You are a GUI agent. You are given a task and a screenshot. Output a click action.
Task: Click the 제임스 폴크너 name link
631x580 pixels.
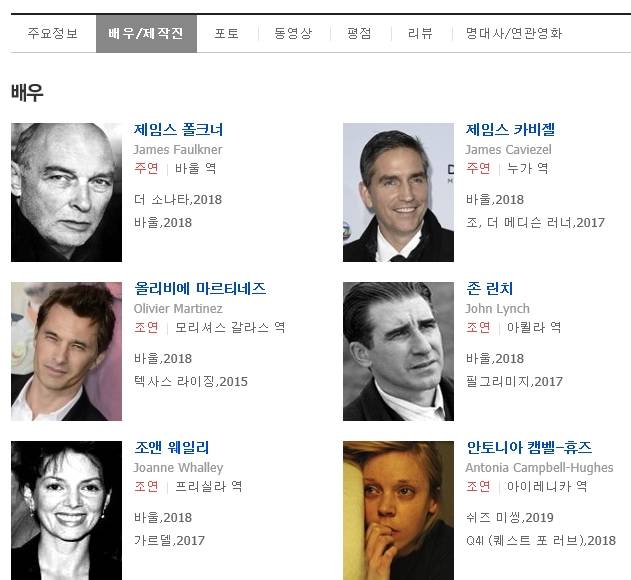178,130
